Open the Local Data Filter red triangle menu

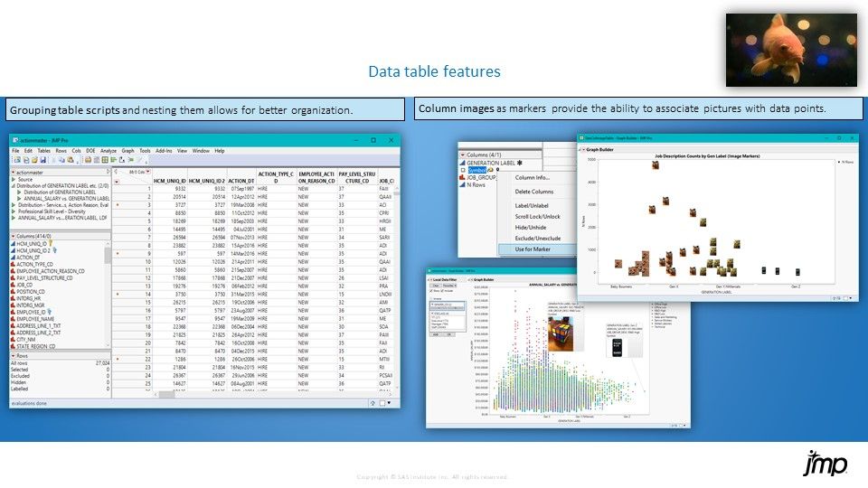click(x=430, y=280)
